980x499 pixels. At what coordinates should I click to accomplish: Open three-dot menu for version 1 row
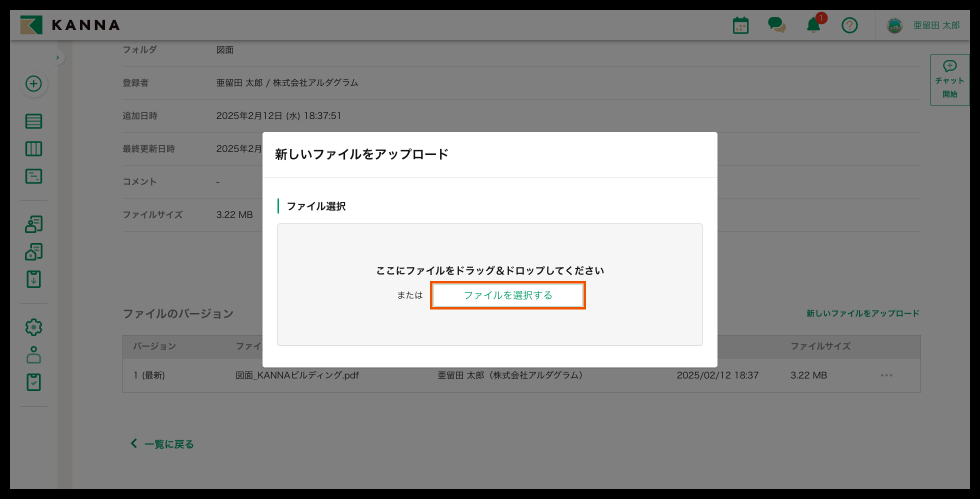(x=886, y=375)
